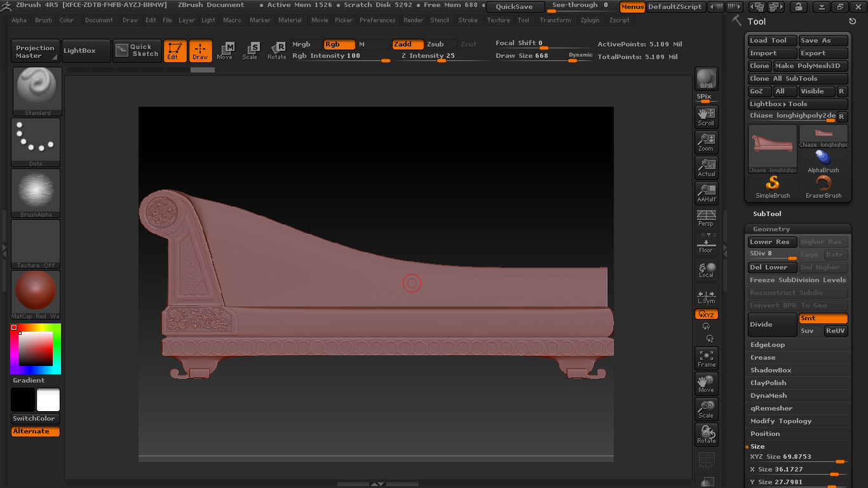Click the Quick Sketch button

click(137, 51)
